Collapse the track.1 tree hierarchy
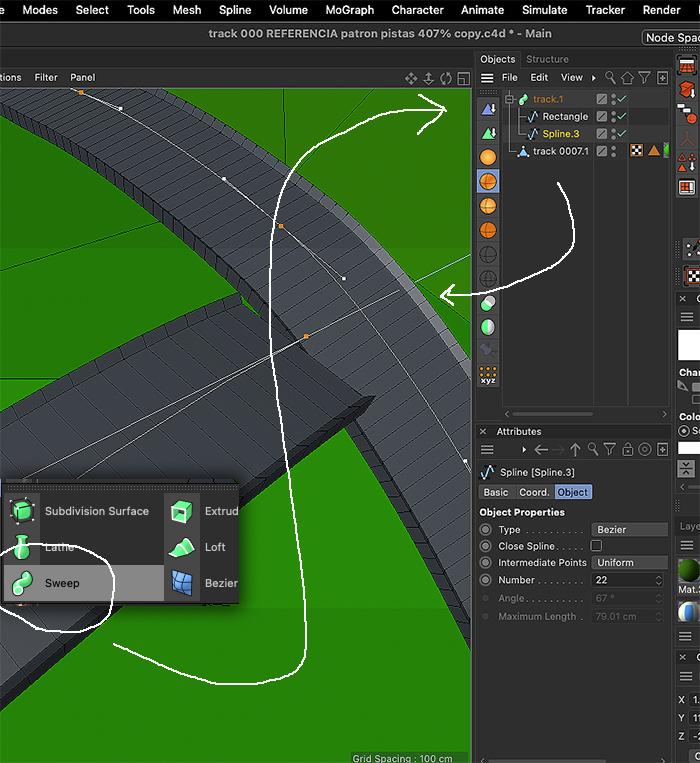This screenshot has height=763, width=700. click(509, 99)
